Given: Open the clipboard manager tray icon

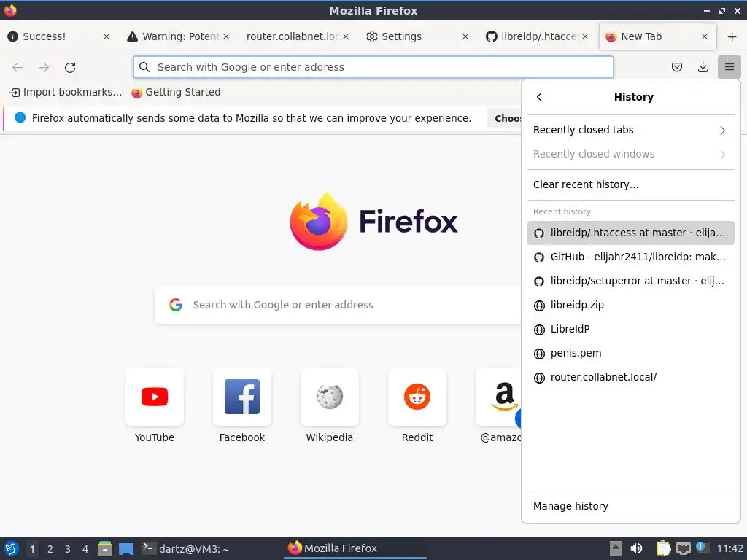Looking at the screenshot, I should coord(663,548).
